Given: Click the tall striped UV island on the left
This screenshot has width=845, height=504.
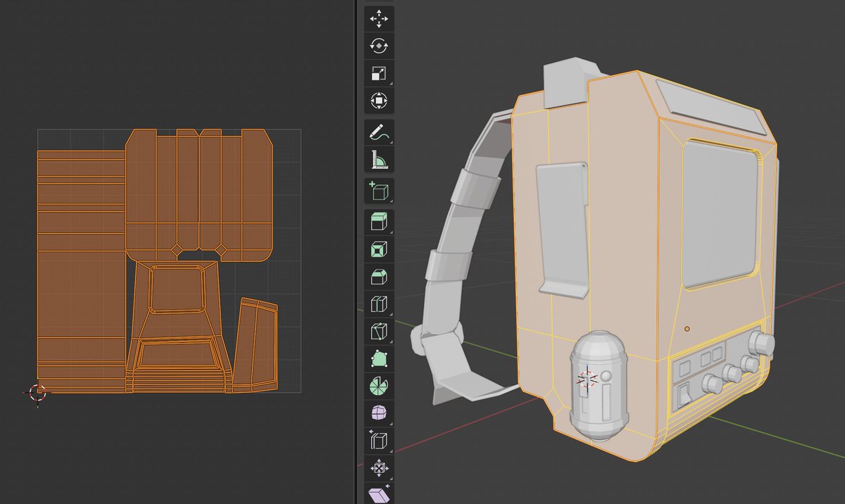Looking at the screenshot, I should [x=81, y=271].
